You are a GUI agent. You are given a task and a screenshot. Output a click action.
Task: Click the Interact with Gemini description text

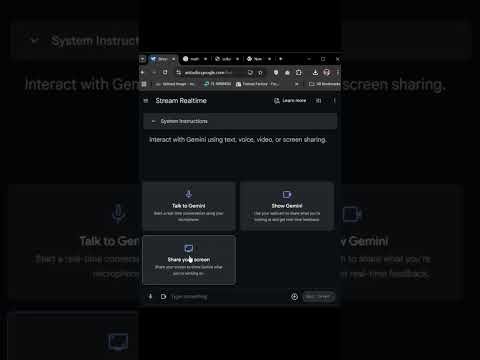[x=238, y=140]
